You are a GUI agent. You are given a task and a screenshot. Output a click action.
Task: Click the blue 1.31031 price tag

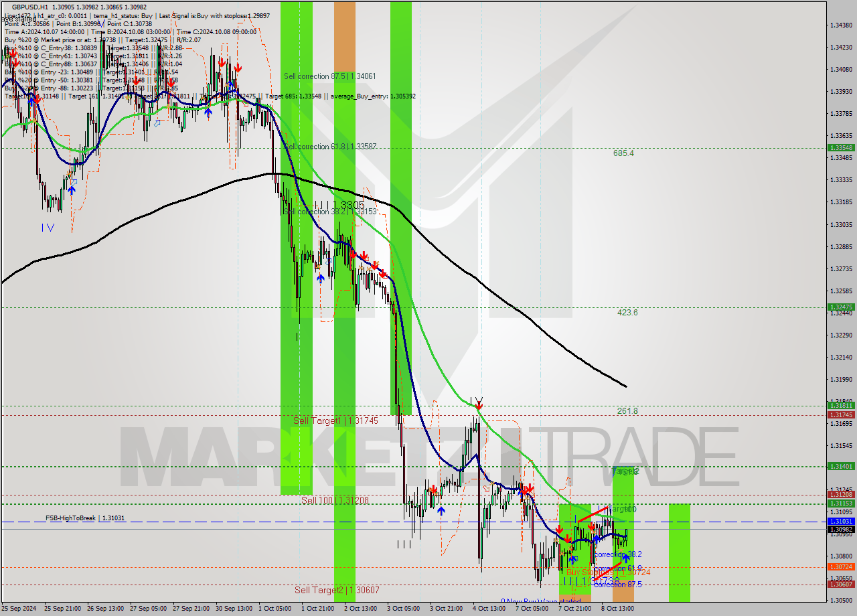pyautogui.click(x=841, y=521)
